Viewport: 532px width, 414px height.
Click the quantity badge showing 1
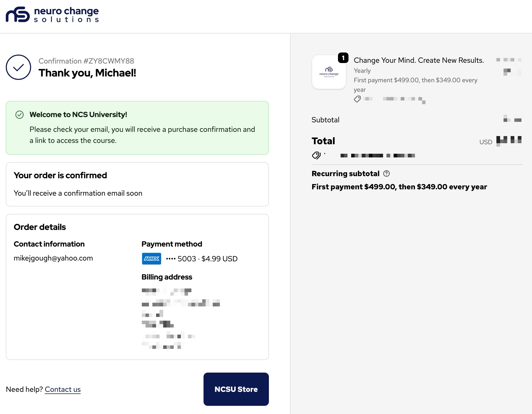click(343, 58)
